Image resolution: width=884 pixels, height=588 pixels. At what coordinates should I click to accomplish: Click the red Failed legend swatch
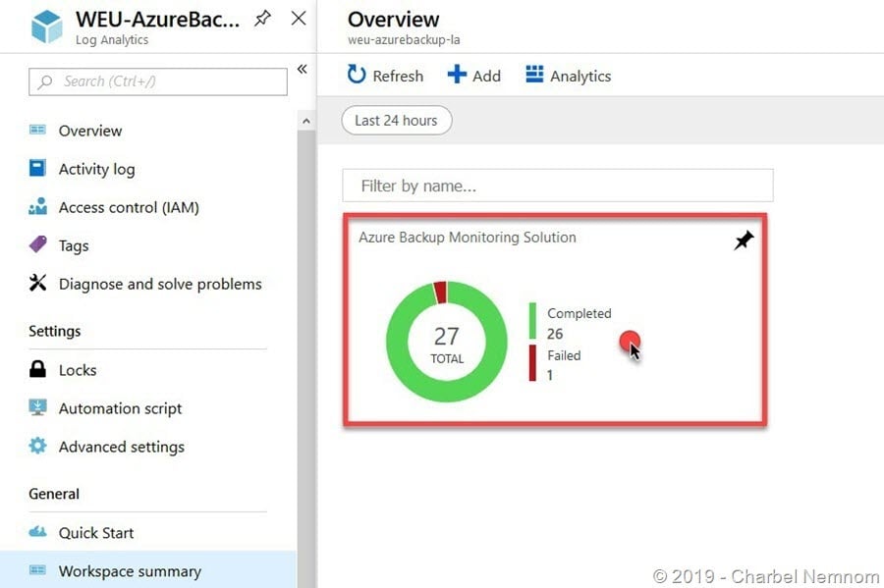click(x=532, y=363)
